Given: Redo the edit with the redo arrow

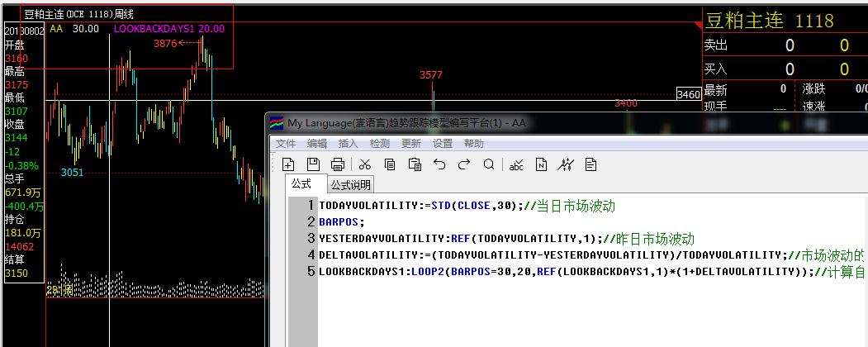Looking at the screenshot, I should click(463, 164).
